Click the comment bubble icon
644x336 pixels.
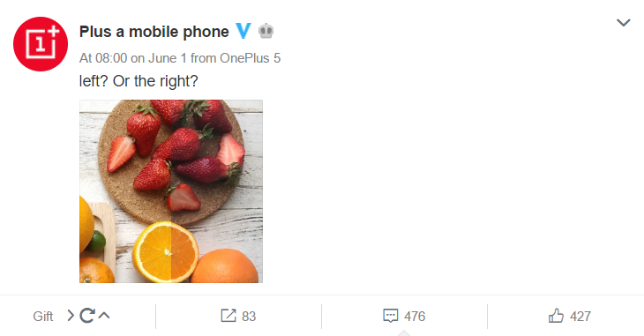390,316
